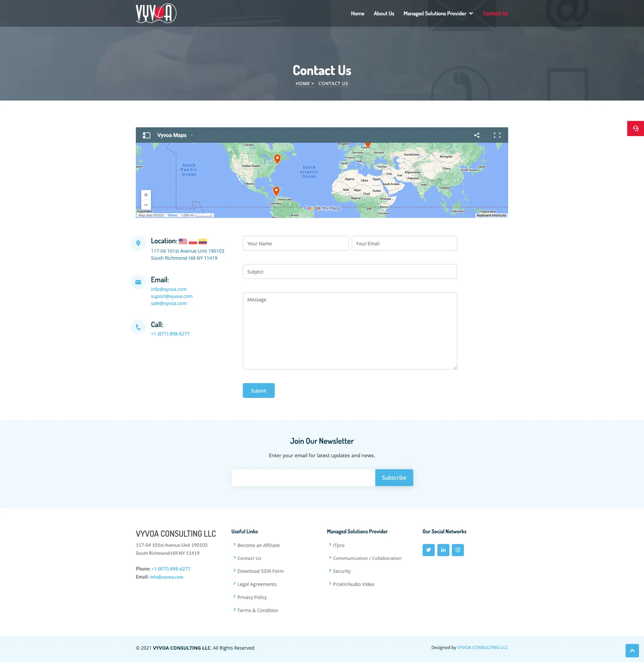Open Terms & Condition footer link
The image size is (644, 663).
click(x=258, y=610)
